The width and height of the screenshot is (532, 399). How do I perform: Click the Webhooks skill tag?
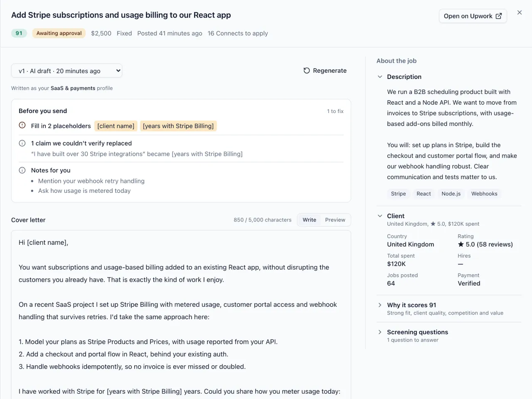484,194
